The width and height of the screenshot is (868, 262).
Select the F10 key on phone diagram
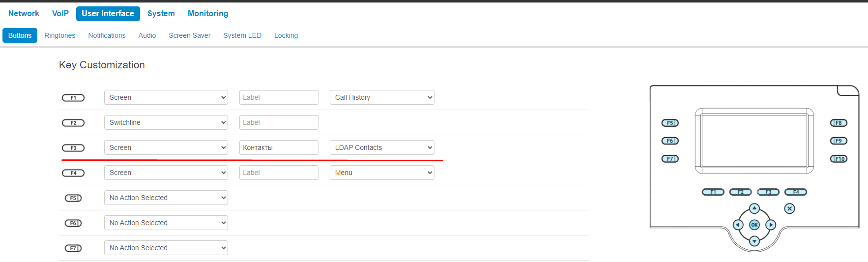[839, 159]
